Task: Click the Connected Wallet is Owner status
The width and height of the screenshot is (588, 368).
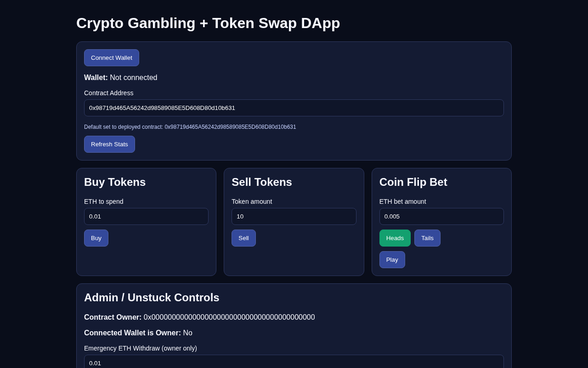Action: click(x=138, y=333)
